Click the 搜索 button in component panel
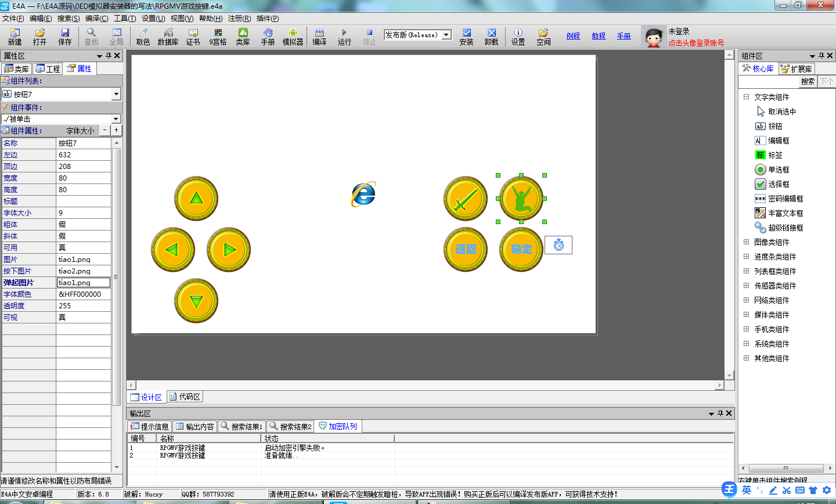 (x=808, y=82)
